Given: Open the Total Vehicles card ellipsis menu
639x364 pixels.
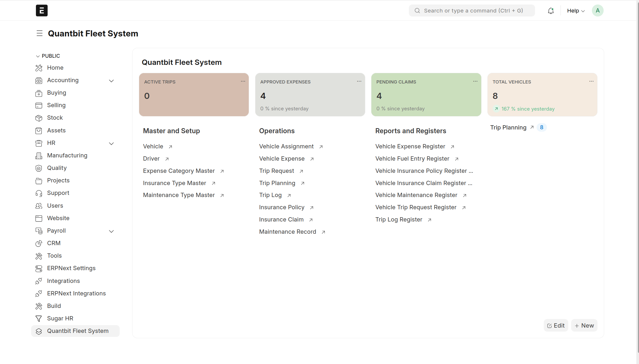Looking at the screenshot, I should (591, 81).
